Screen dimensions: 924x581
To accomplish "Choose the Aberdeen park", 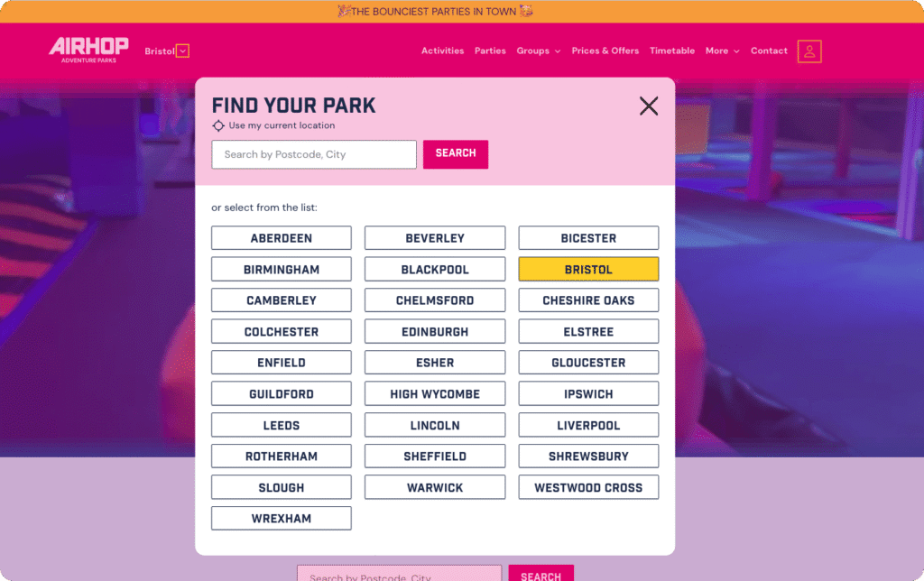I will click(x=282, y=238).
